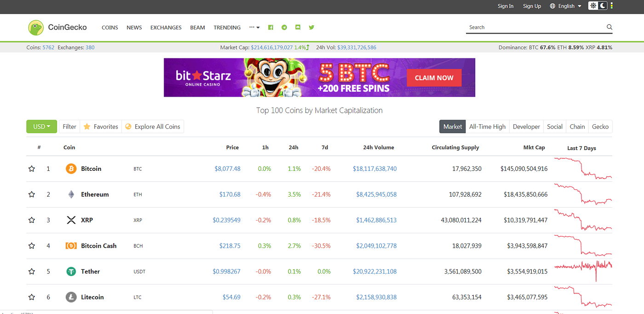Switch to dark mode moon icon
The width and height of the screenshot is (644, 314).
point(603,6)
